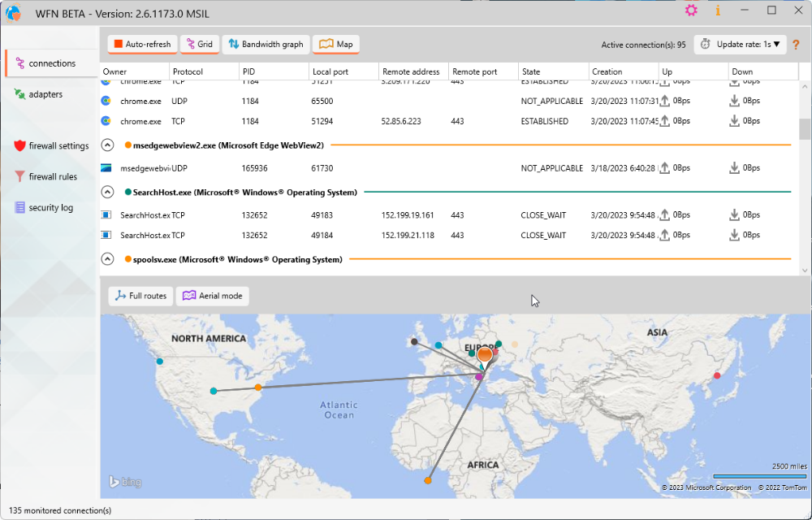The height and width of the screenshot is (520, 812).
Task: Click chrome icon on port 51294 row
Action: [106, 121]
